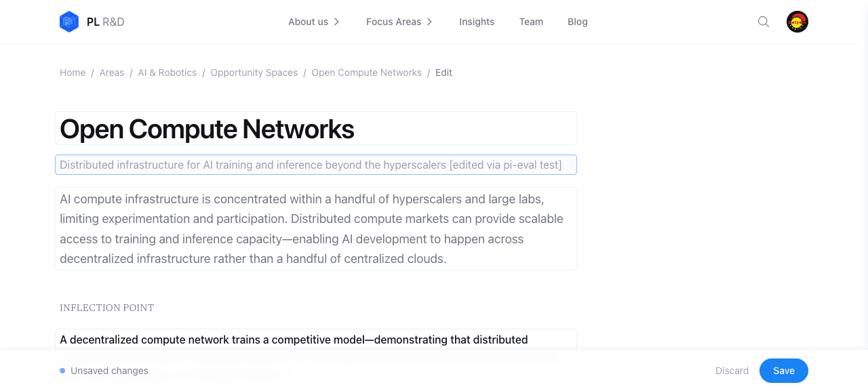Click into the AI compute infrastructure description box
Viewport: 868px width, 391px height.
(x=316, y=229)
